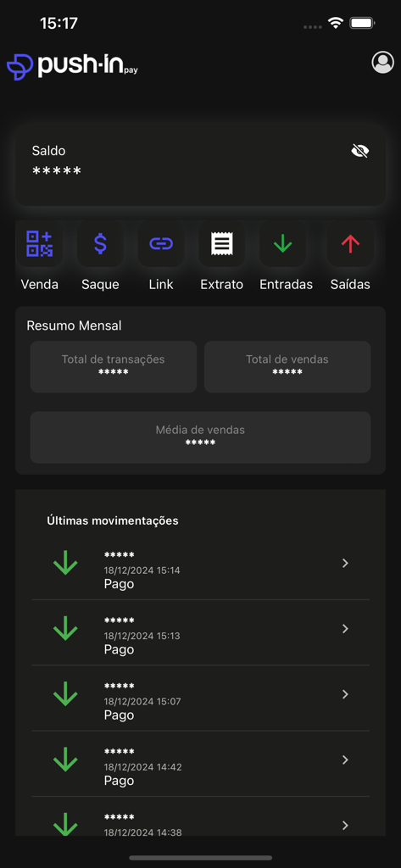Image resolution: width=401 pixels, height=868 pixels.
Task: Expand the 14:38 transaction chevron
Action: [345, 826]
